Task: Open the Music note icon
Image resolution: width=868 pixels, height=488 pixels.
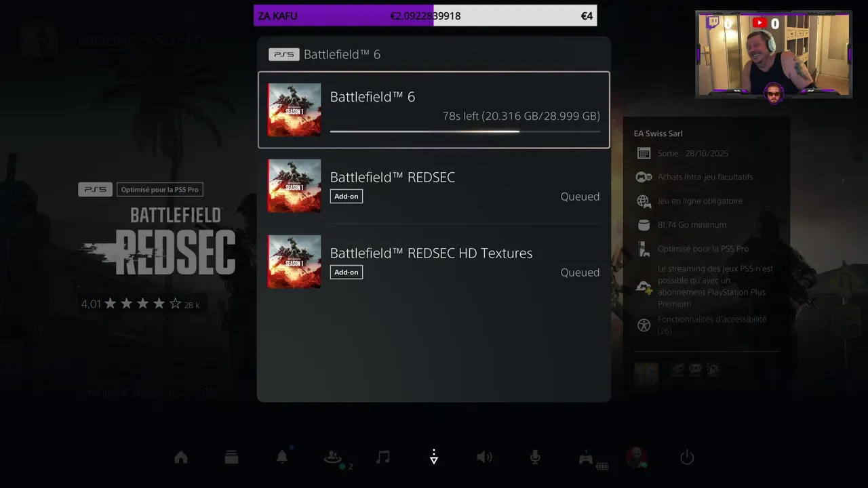Action: point(383,457)
